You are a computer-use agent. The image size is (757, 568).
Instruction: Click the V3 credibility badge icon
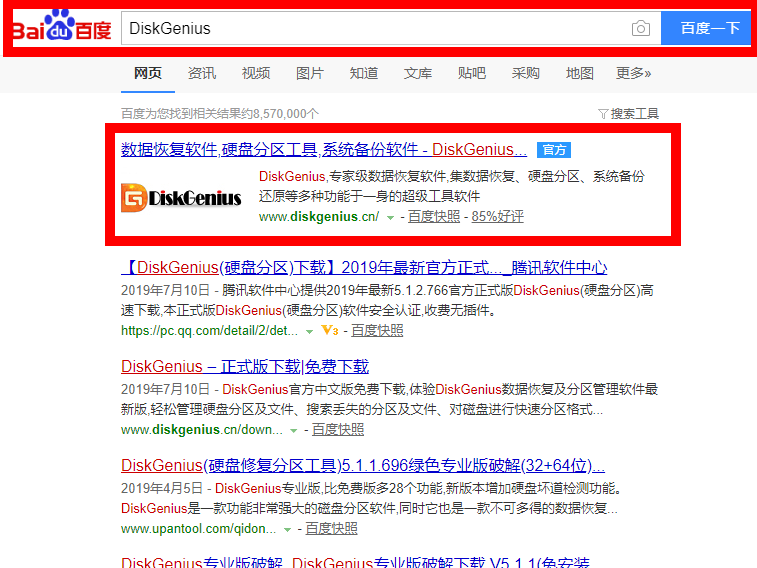pyautogui.click(x=330, y=331)
